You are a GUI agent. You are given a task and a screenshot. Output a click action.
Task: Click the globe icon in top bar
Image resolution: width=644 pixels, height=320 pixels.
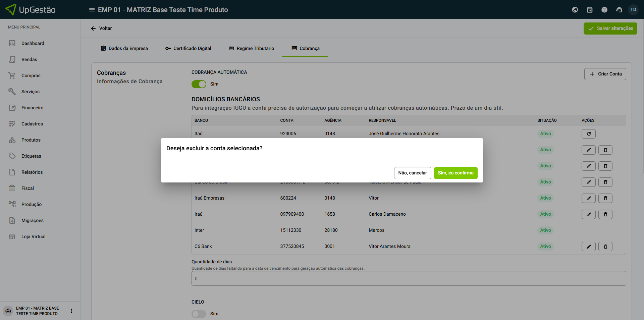coord(575,10)
